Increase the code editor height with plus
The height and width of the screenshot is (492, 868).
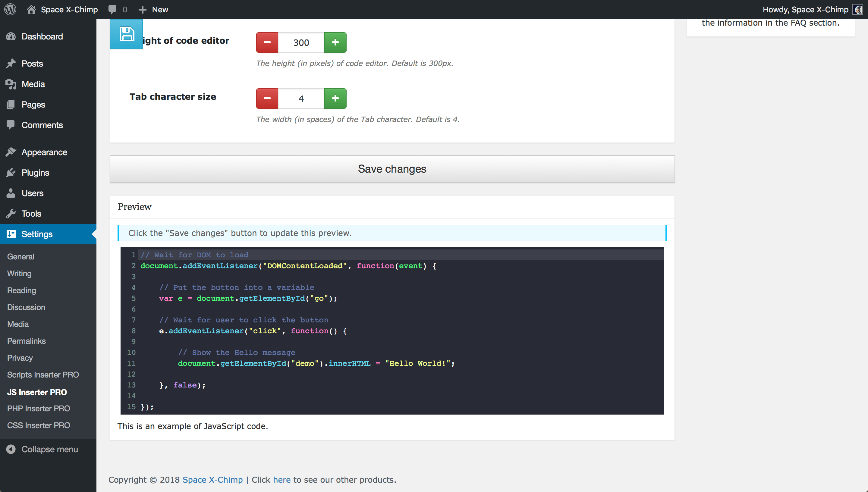335,42
